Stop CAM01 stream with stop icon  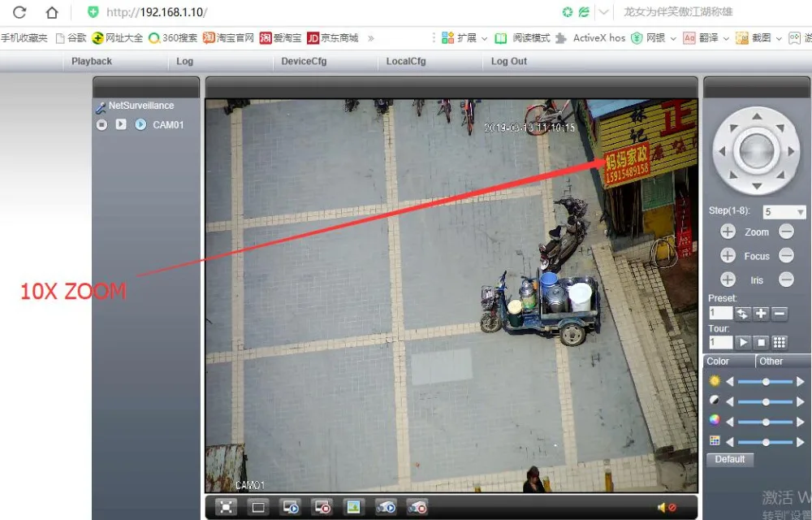tap(102, 125)
